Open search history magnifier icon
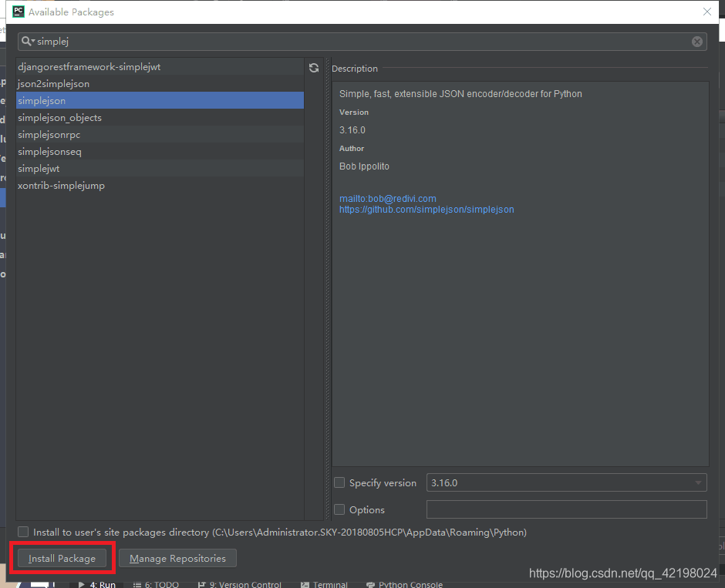The width and height of the screenshot is (725, 588). click(28, 41)
